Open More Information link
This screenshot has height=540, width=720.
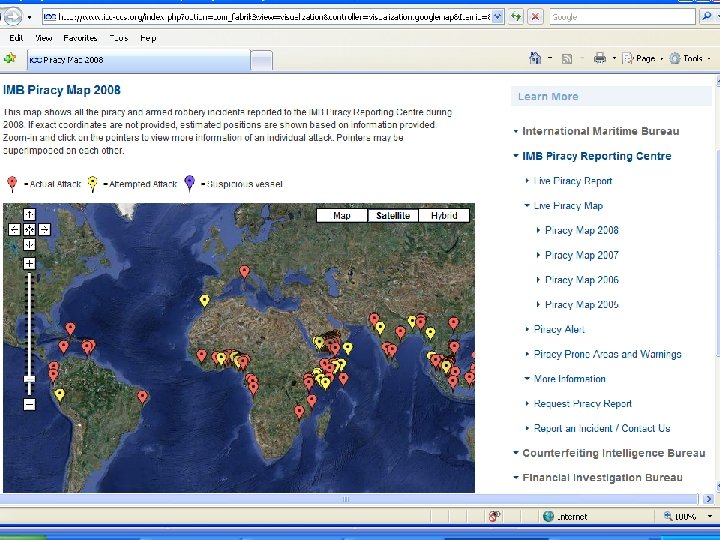[570, 379]
